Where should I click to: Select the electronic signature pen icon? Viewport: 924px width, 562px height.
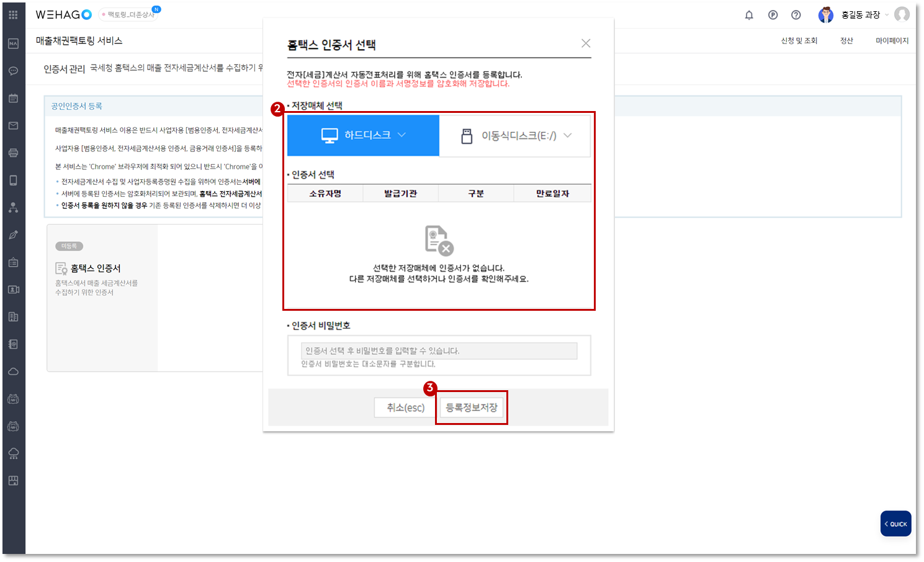(13, 234)
